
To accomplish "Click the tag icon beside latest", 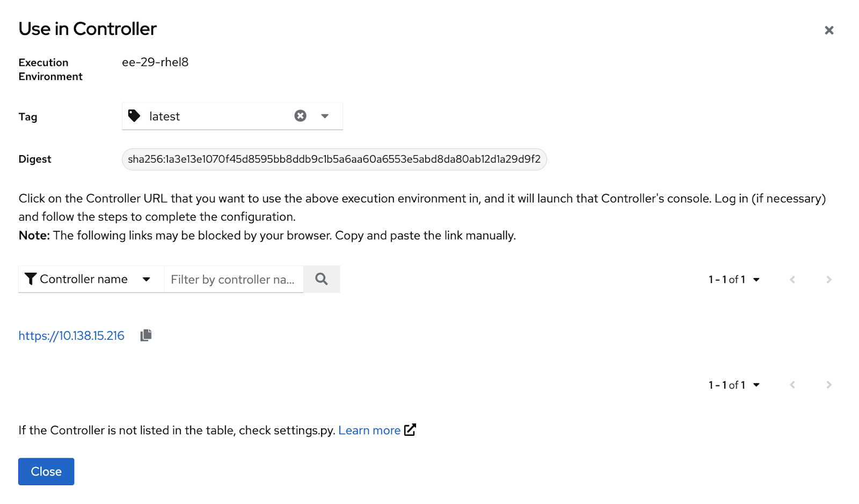I will 134,116.
